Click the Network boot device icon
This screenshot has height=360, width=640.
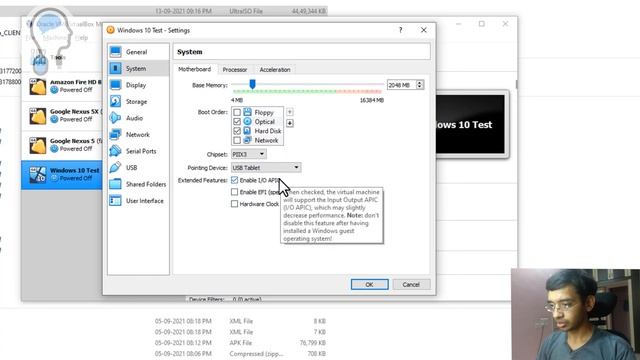[x=247, y=140]
